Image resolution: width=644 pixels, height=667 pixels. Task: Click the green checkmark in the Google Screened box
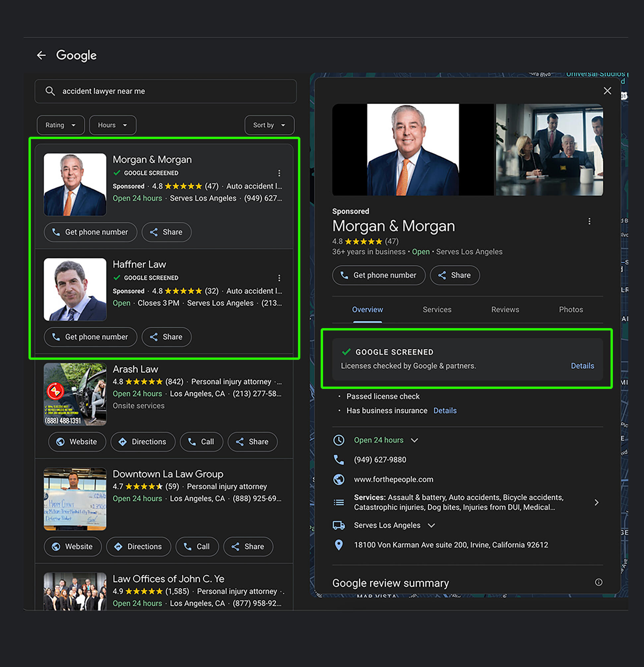point(346,351)
